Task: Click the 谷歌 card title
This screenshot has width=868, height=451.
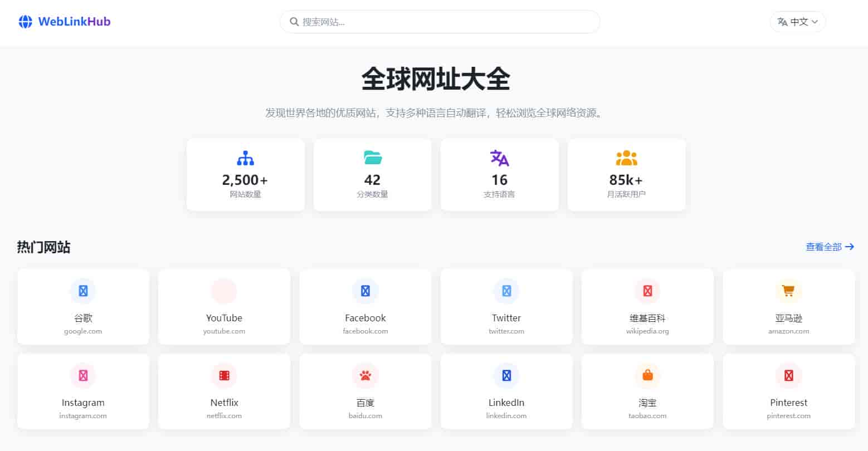Action: 83,318
